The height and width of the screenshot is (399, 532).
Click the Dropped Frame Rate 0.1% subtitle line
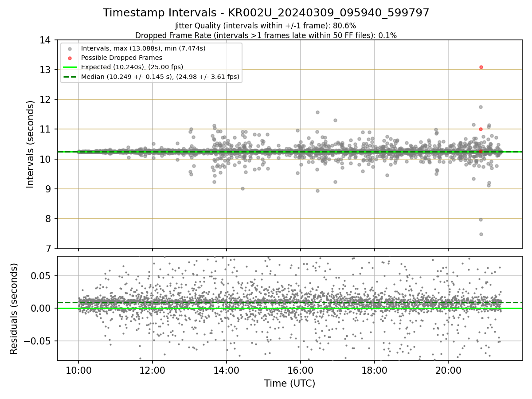(x=266, y=35)
